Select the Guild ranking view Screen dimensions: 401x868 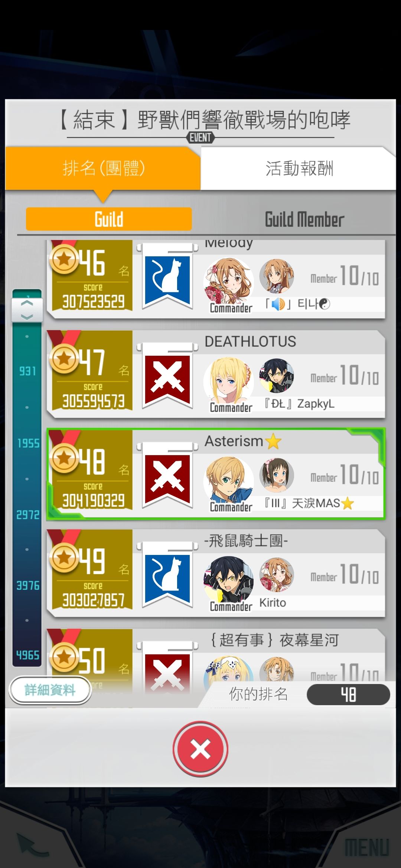click(x=109, y=219)
